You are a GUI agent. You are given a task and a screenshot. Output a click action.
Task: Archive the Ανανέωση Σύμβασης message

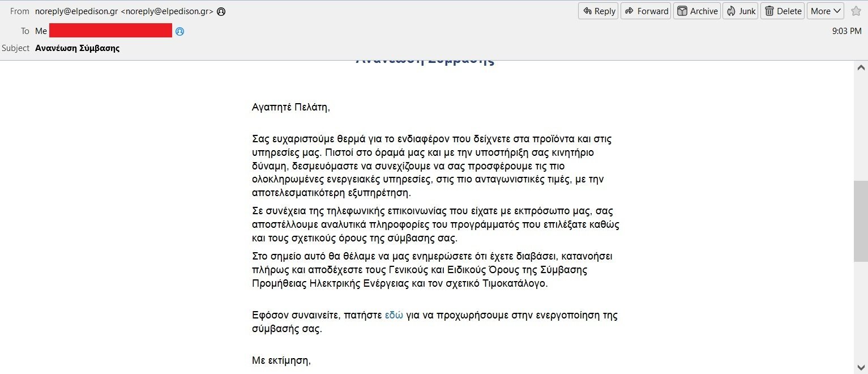(696, 11)
